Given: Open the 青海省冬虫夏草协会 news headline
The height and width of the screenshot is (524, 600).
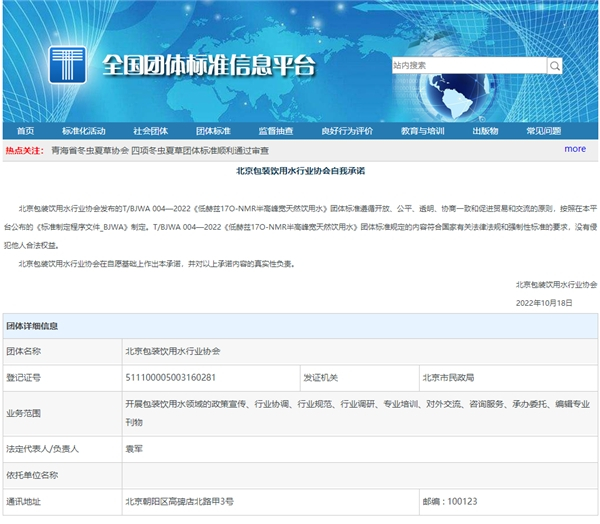Looking at the screenshot, I should 160,151.
